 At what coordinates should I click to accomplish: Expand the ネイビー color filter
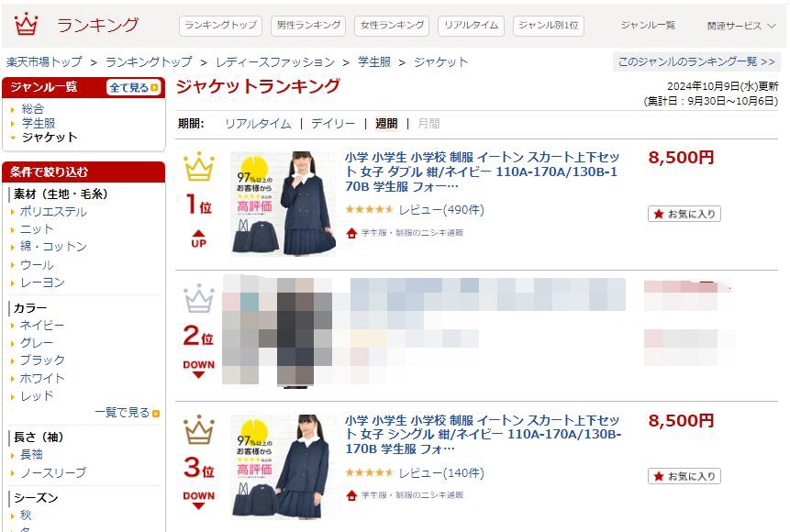42,326
